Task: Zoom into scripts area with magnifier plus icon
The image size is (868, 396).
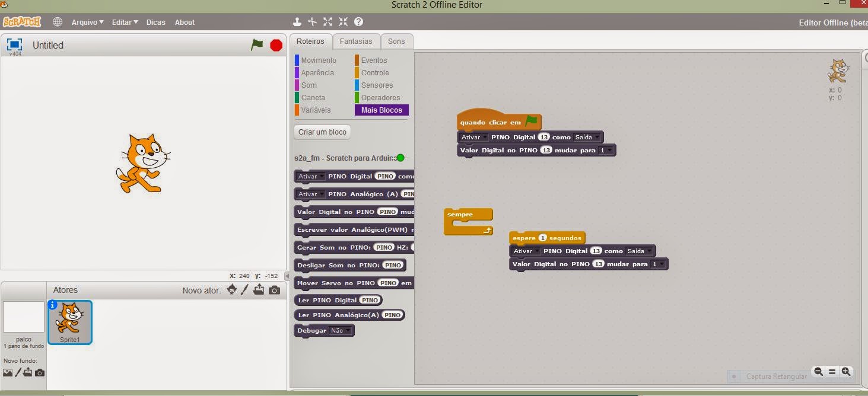Action: (847, 372)
